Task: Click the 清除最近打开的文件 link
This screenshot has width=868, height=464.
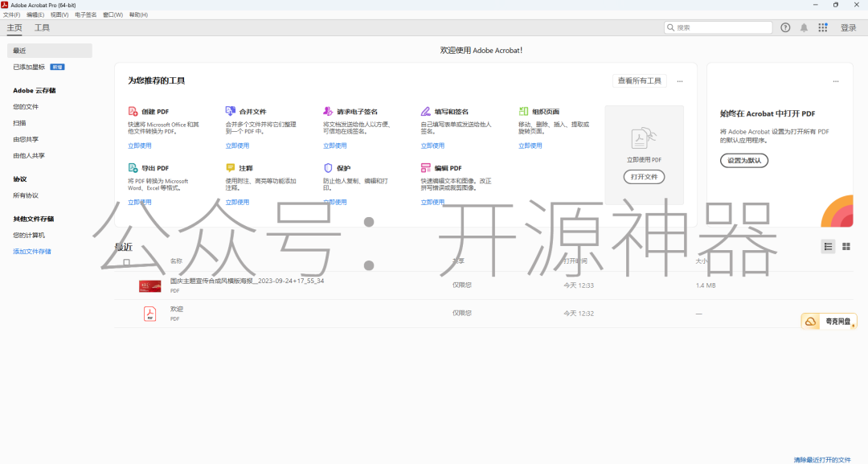Action: [x=822, y=459]
